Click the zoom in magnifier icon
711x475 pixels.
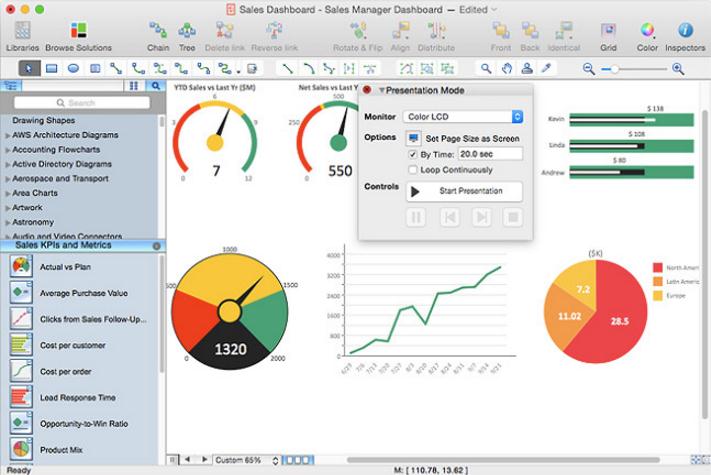coord(678,69)
